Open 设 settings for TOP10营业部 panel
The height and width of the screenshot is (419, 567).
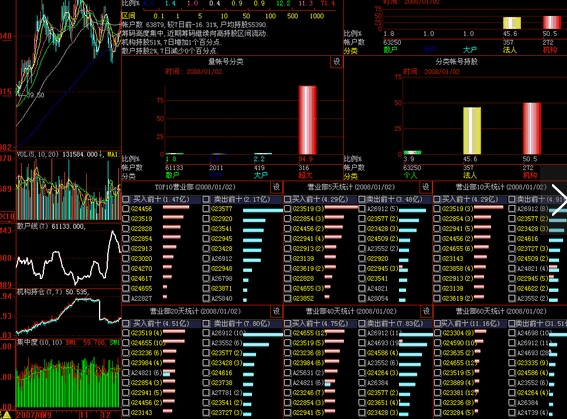click(x=277, y=187)
